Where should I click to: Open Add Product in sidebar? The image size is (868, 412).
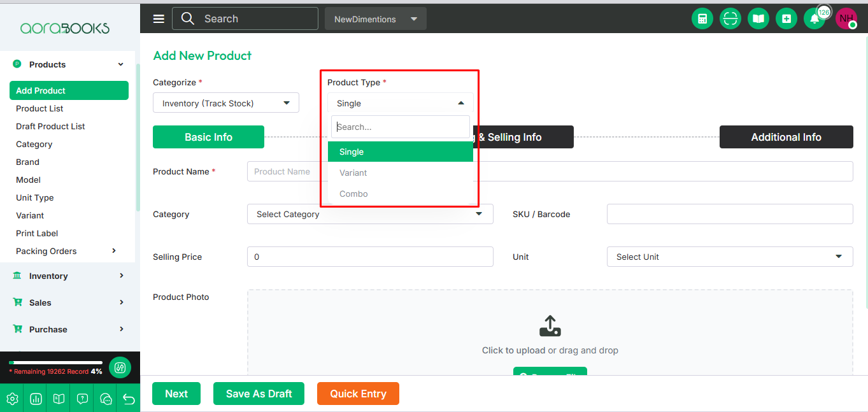69,90
